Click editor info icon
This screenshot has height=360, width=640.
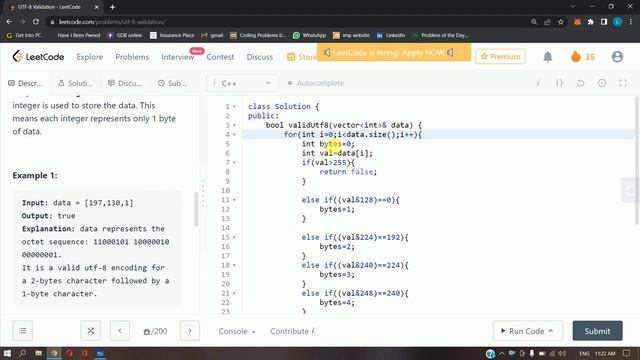tap(538, 83)
